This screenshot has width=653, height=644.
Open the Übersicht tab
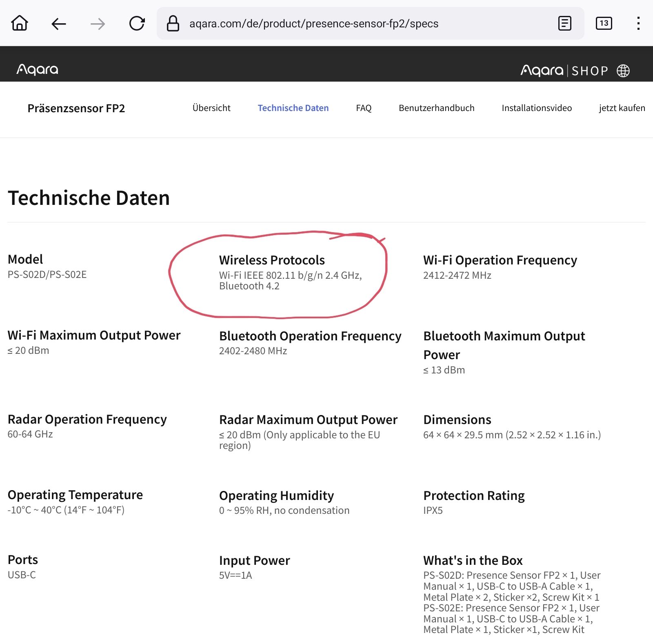pos(211,108)
